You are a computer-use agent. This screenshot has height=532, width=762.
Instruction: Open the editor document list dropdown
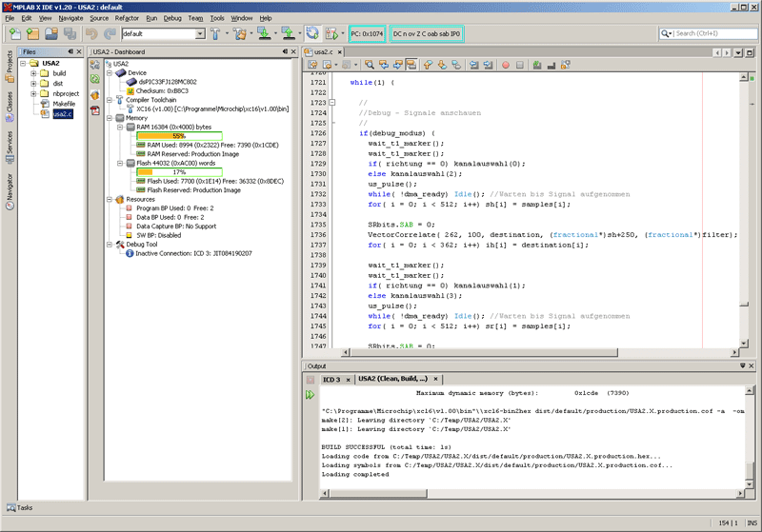(739, 52)
